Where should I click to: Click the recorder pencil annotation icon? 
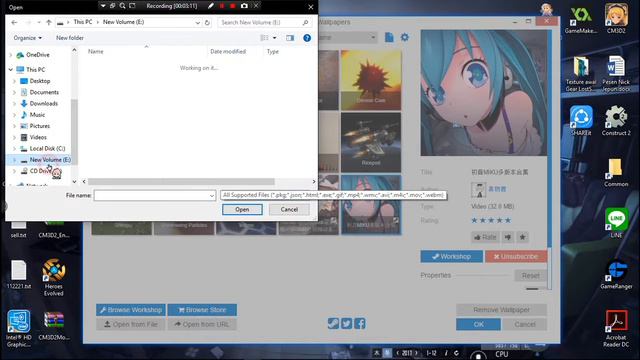pyautogui.click(x=211, y=6)
